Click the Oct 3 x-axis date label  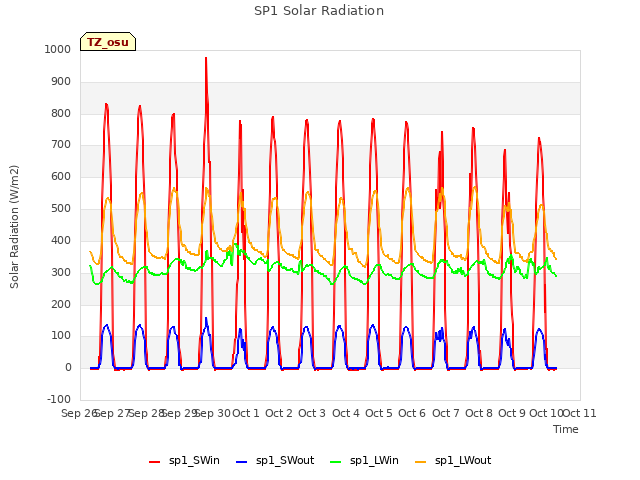tap(312, 413)
